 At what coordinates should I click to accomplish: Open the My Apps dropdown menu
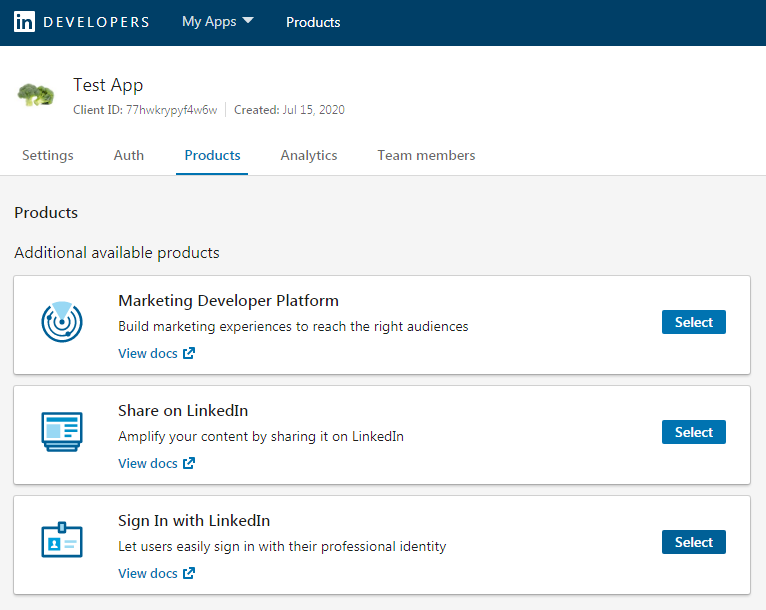[x=218, y=21]
